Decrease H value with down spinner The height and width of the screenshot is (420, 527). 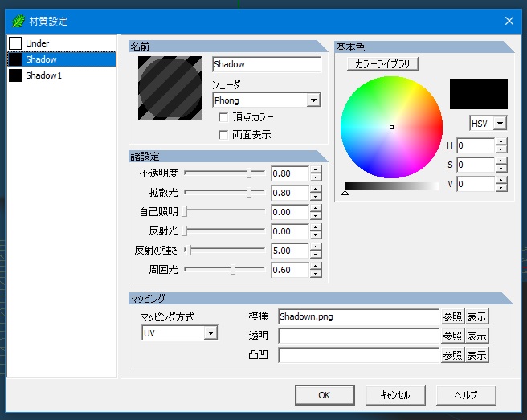coord(501,149)
